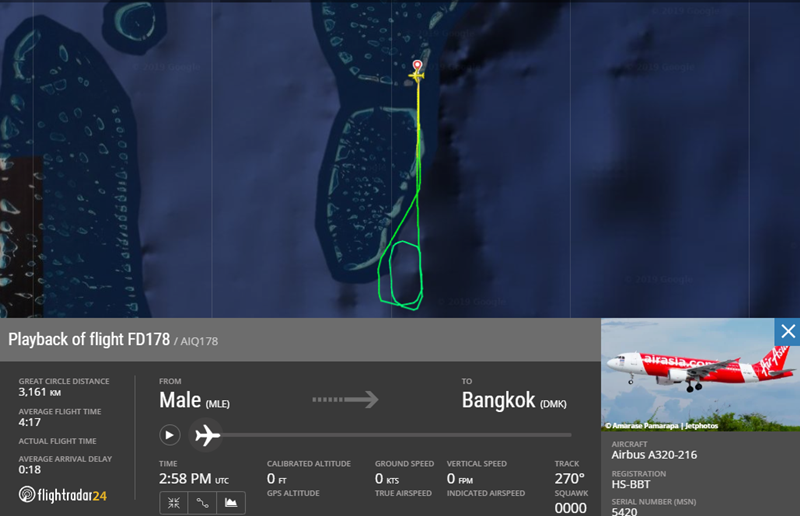Click the middle of playback timeline track

coord(397,435)
